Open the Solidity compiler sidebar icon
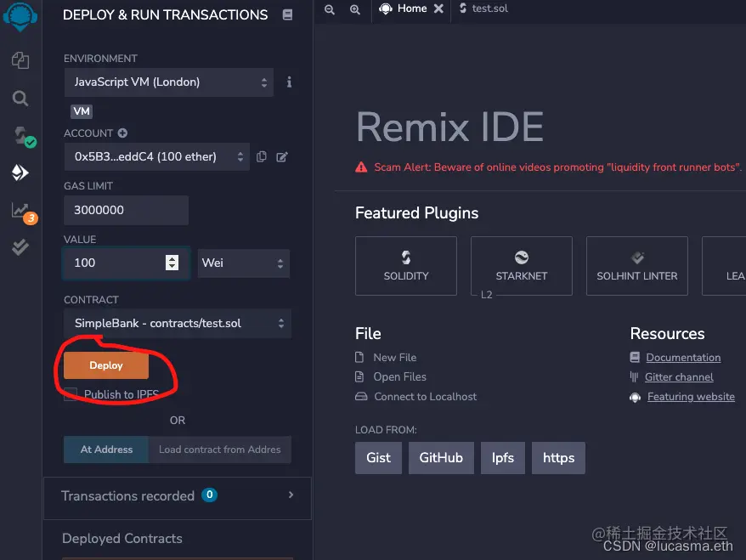 pos(23,137)
